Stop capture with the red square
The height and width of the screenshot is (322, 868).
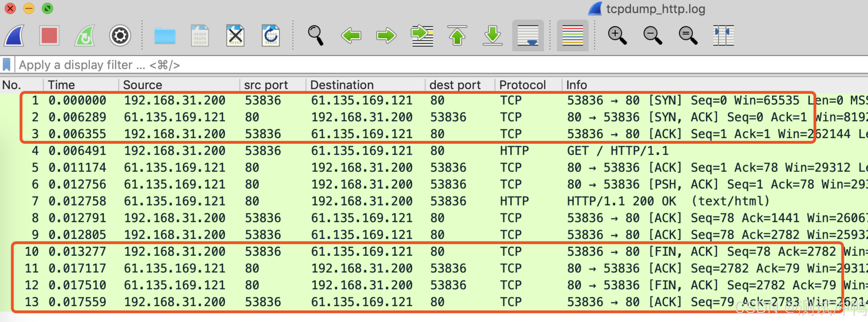click(x=49, y=35)
